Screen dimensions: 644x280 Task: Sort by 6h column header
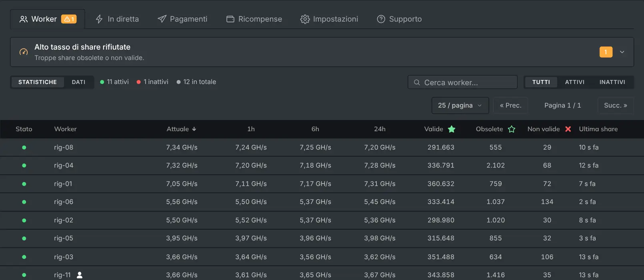(315, 129)
